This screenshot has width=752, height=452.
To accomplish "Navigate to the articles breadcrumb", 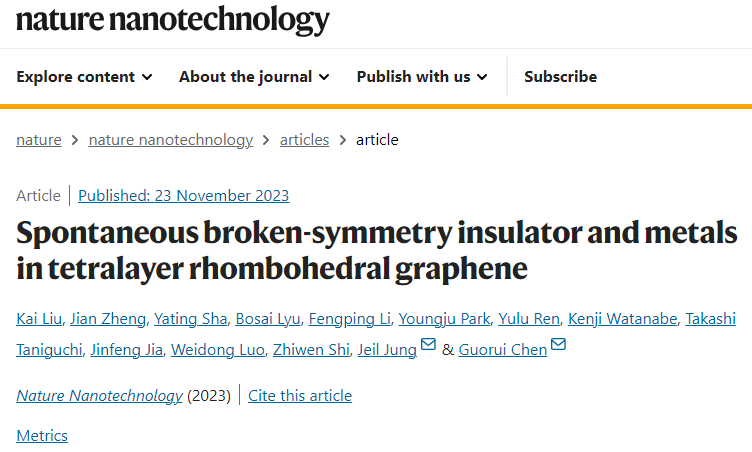I will pyautogui.click(x=305, y=140).
